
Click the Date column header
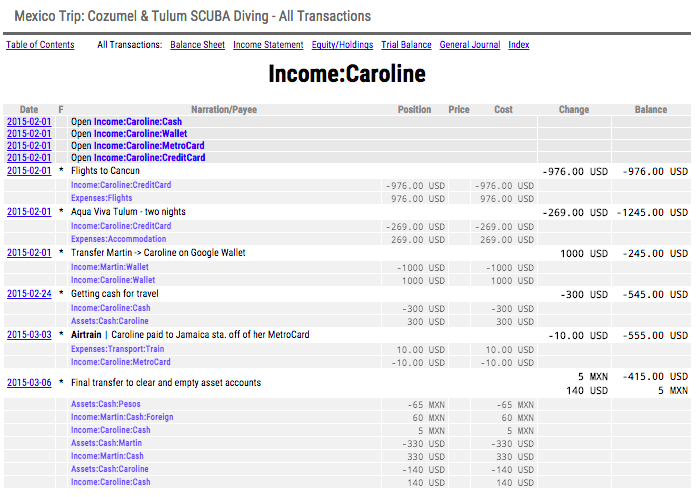(x=29, y=110)
